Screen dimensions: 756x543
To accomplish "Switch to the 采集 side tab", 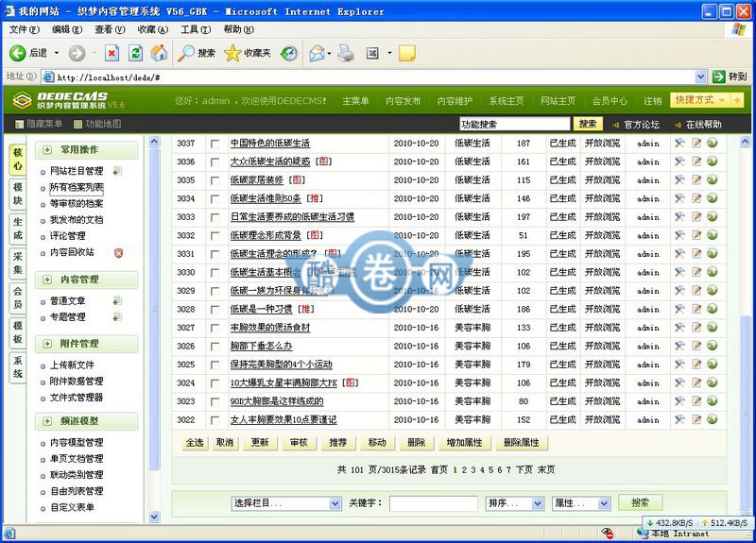I will [x=18, y=263].
